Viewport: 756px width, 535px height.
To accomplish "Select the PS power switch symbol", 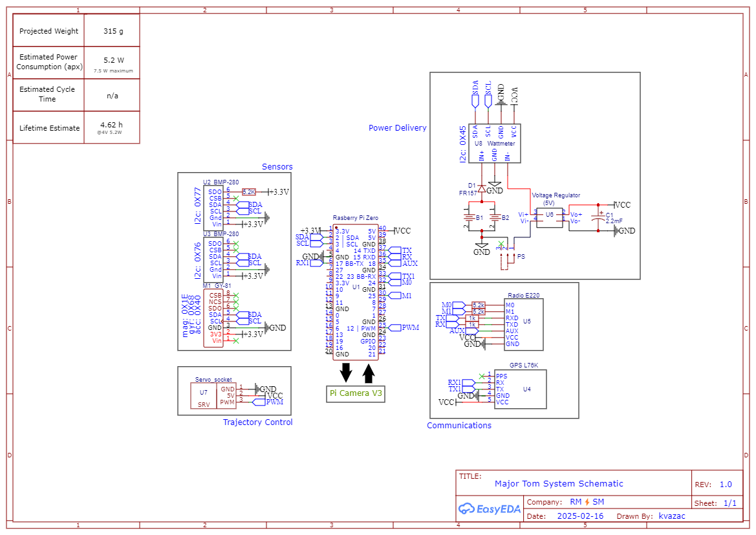I will (507, 257).
